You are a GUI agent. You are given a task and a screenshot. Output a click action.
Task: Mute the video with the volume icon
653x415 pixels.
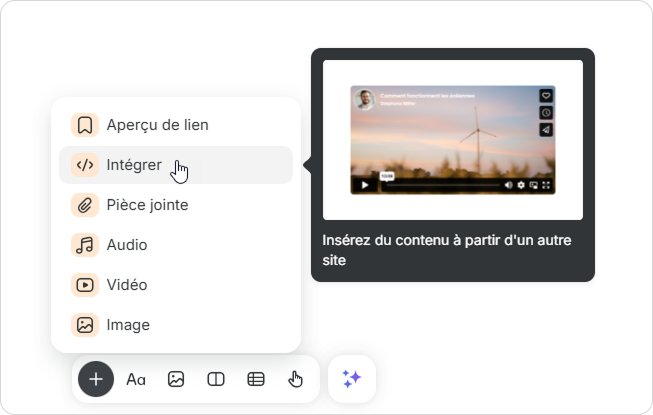click(x=508, y=185)
